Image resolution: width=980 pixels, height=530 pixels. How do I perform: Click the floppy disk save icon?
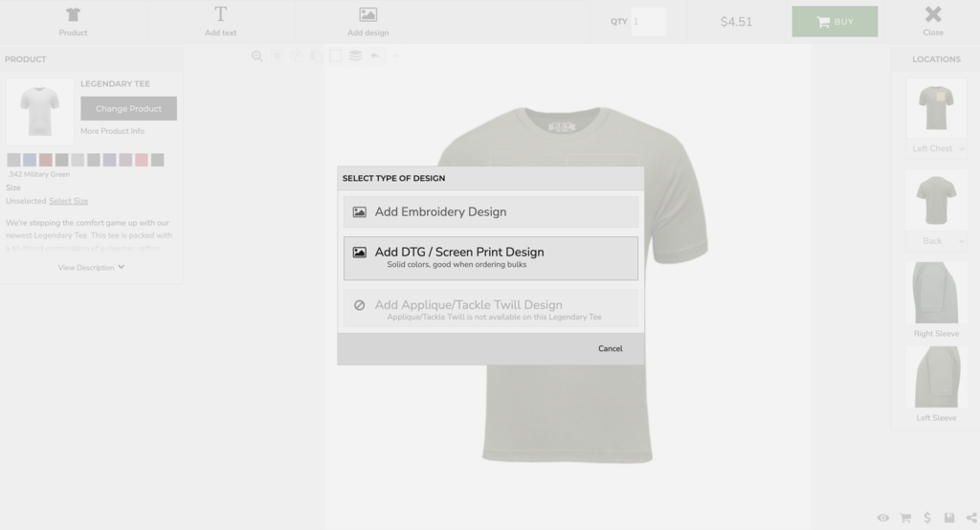tap(949, 518)
